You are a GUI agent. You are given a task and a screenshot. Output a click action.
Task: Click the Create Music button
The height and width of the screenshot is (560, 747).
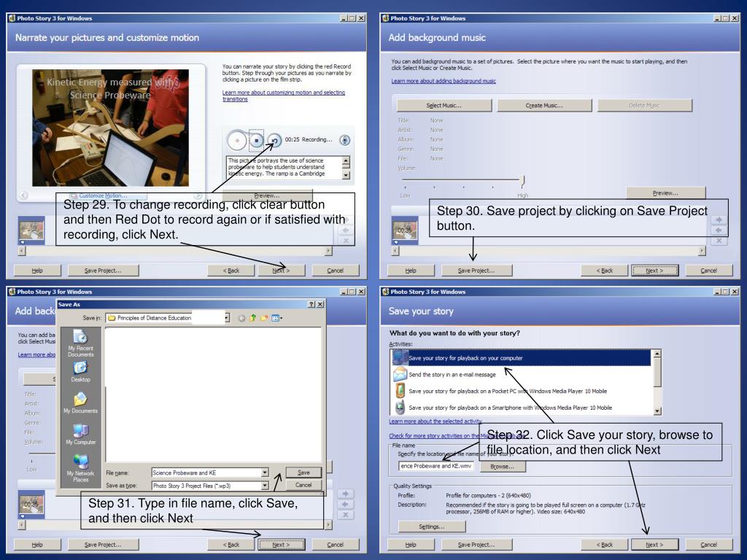[544, 105]
